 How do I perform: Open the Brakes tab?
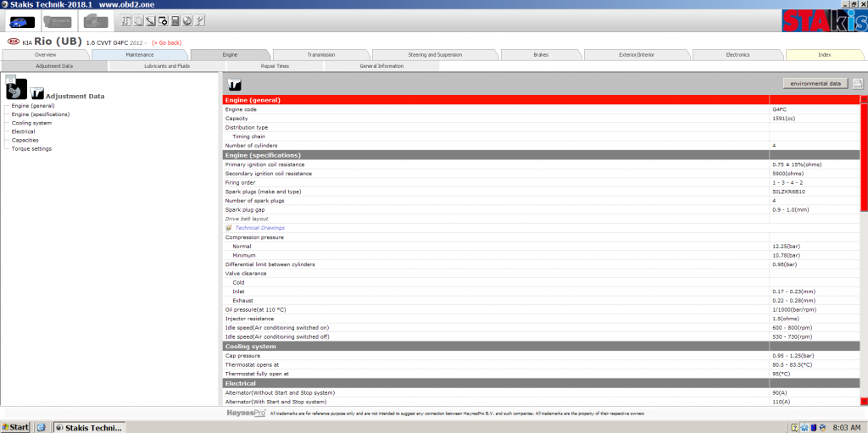(x=541, y=54)
